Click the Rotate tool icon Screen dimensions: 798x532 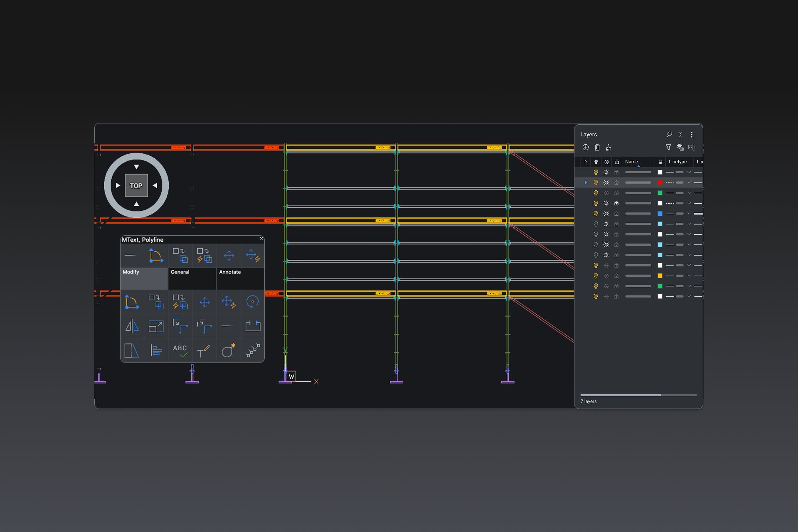[252, 302]
